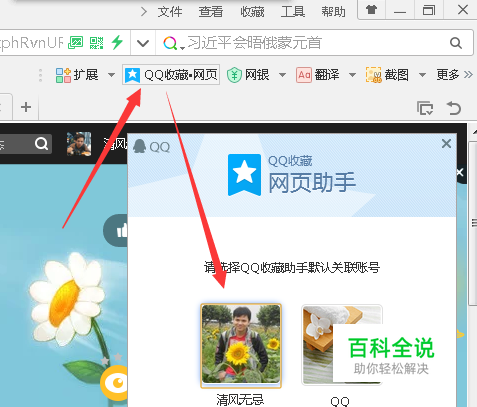This screenshot has width=477, height=407.
Task: Click the green compatibility-mode icon in address bar
Action: [75, 43]
